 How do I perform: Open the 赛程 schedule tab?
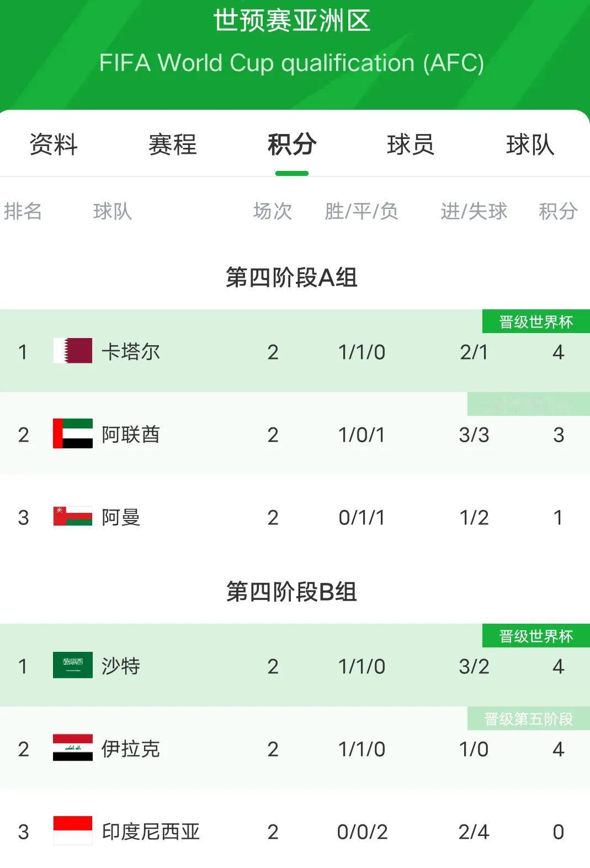[173, 144]
